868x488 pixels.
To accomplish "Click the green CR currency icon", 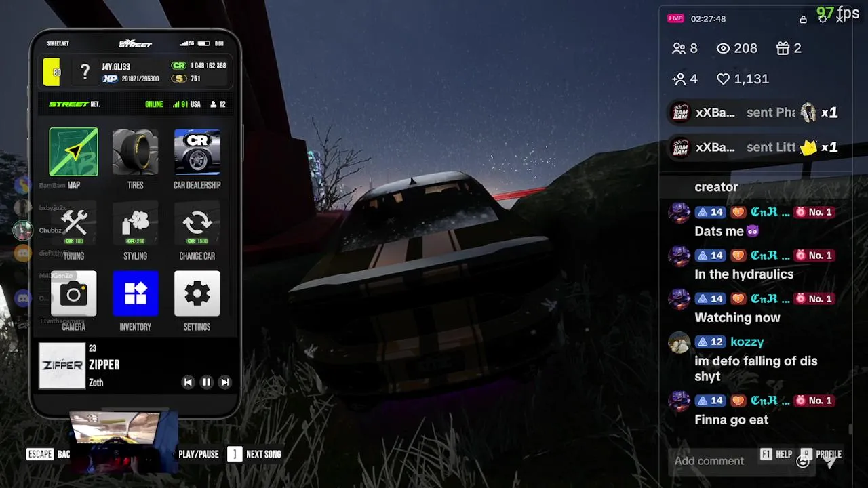I will pos(178,66).
